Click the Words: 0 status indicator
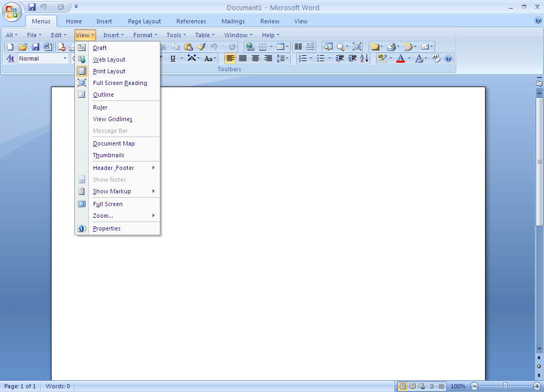Screen dimensions: 544x392 [x=57, y=386]
